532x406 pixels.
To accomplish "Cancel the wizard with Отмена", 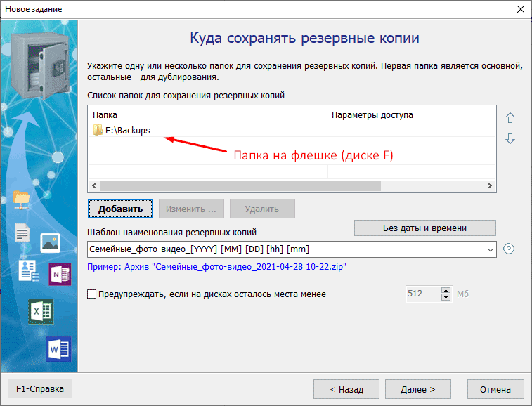I will pyautogui.click(x=495, y=389).
